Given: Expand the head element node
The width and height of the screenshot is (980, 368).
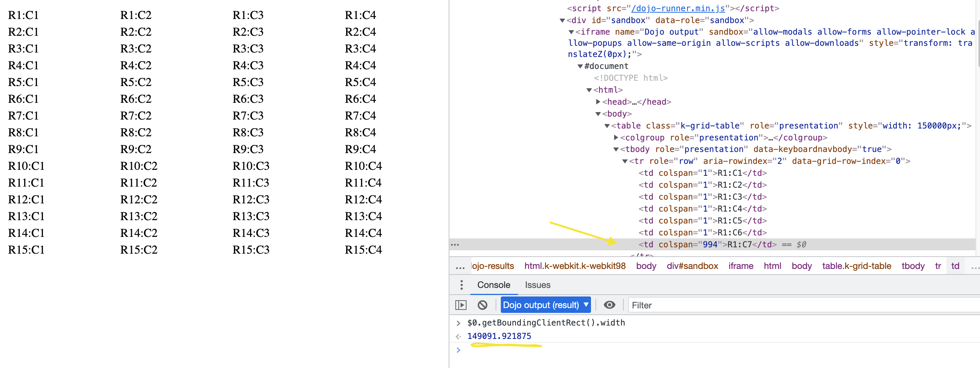Looking at the screenshot, I should click(598, 102).
